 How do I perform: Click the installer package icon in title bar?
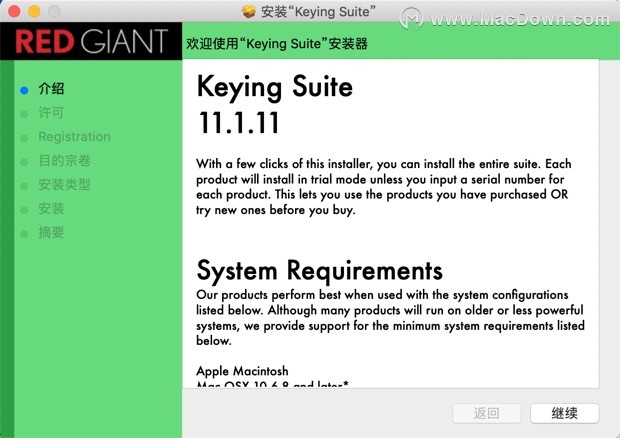[249, 11]
